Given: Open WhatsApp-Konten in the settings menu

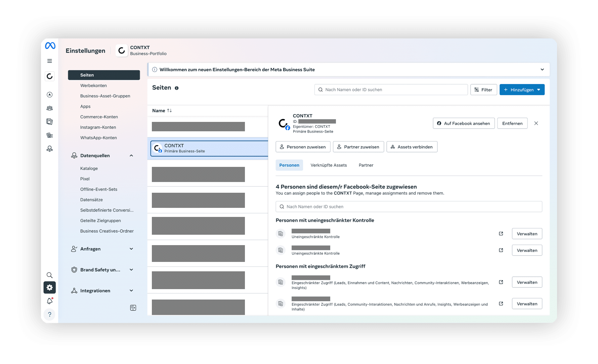Looking at the screenshot, I should point(98,138).
